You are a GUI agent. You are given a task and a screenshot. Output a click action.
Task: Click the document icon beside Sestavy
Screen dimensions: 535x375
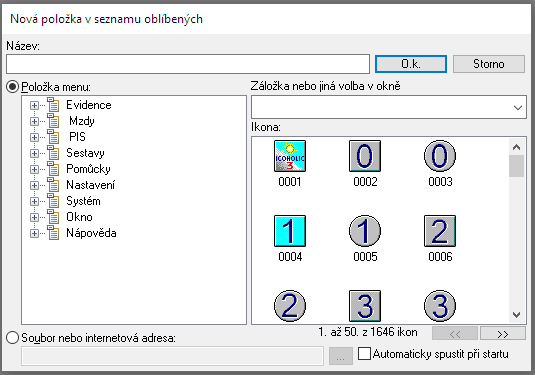coord(53,153)
